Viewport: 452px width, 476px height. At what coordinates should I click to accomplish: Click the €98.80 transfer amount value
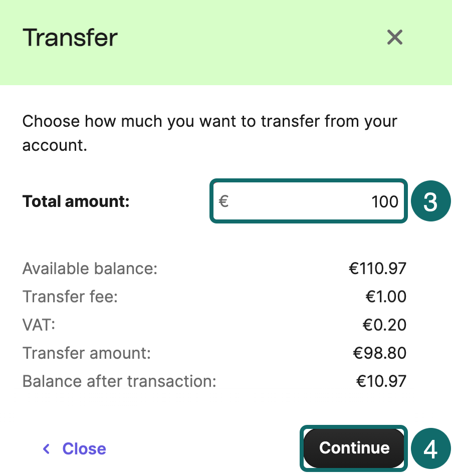pyautogui.click(x=379, y=353)
